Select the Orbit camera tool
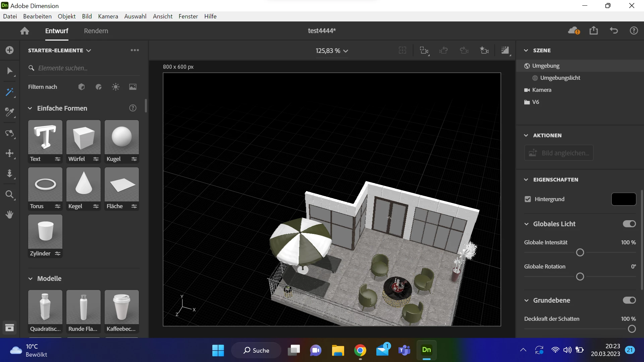 click(x=9, y=133)
